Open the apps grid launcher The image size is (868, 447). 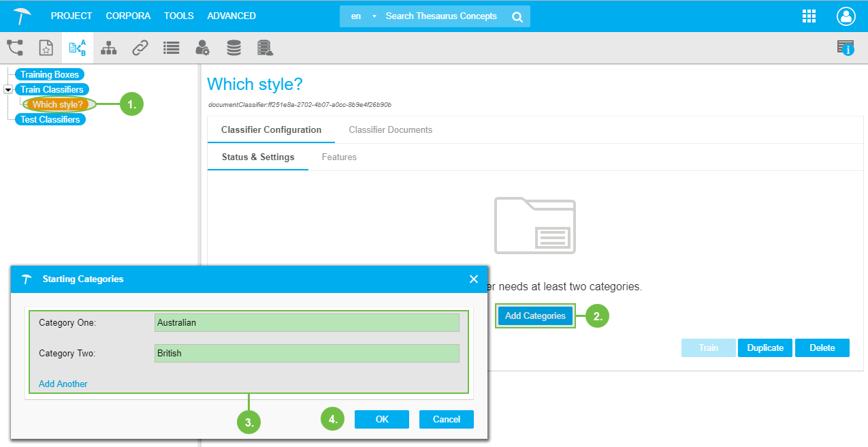tap(809, 16)
